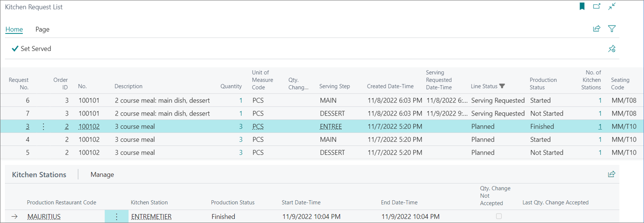Click the Kitchen Stations share icon
Viewport: 644px width, 223px height.
tap(611, 174)
